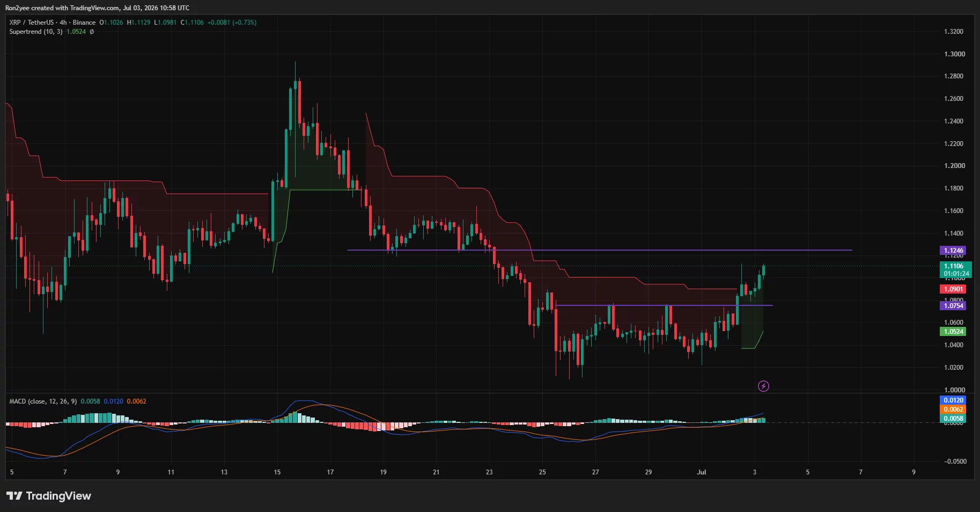Click the 1.2800 price axis label
980x512 pixels.
953,76
